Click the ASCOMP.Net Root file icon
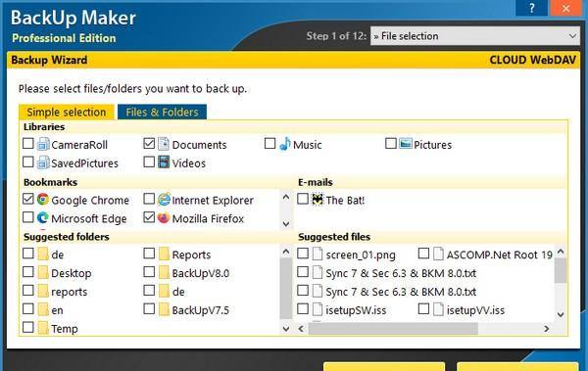 pyautogui.click(x=438, y=255)
